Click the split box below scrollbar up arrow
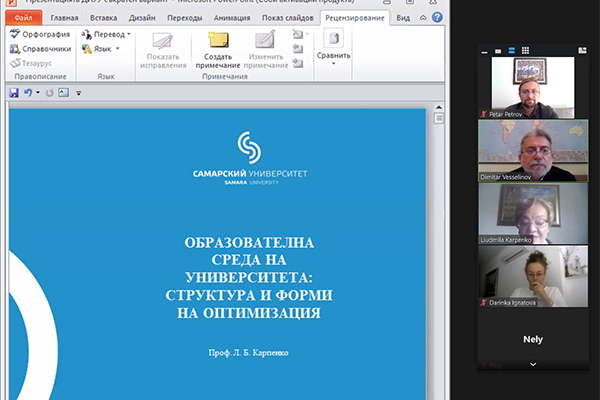Screen dimensions: 600x400 click(439, 119)
